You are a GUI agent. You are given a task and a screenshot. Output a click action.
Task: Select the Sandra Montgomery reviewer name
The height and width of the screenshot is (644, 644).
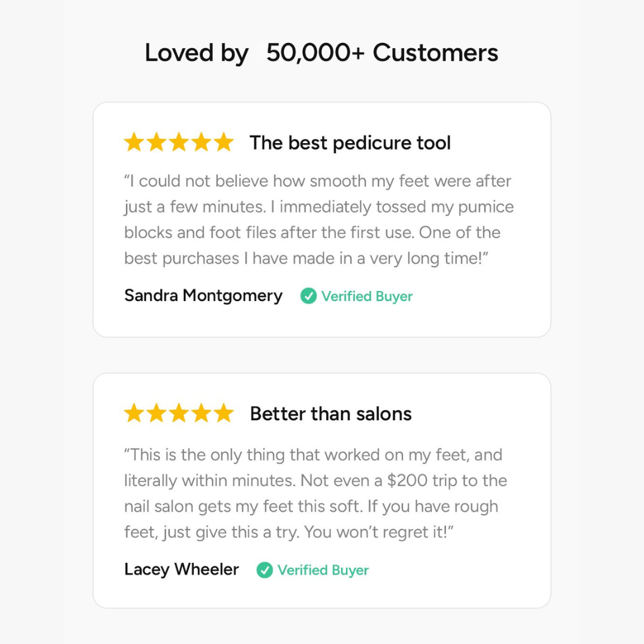point(203,296)
